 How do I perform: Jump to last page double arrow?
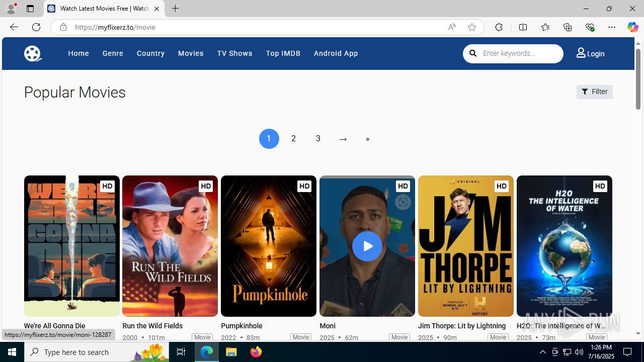pos(367,139)
